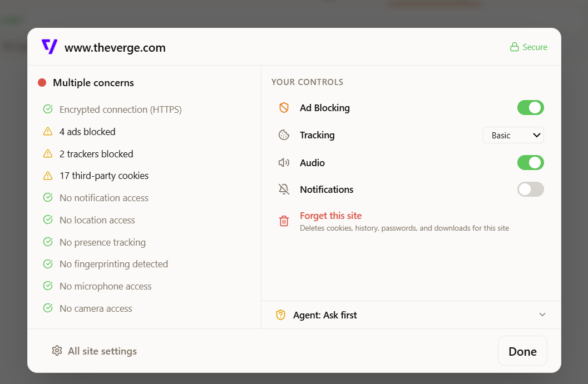Click checkmark icon beside No camera access
The width and height of the screenshot is (588, 384).
48,308
